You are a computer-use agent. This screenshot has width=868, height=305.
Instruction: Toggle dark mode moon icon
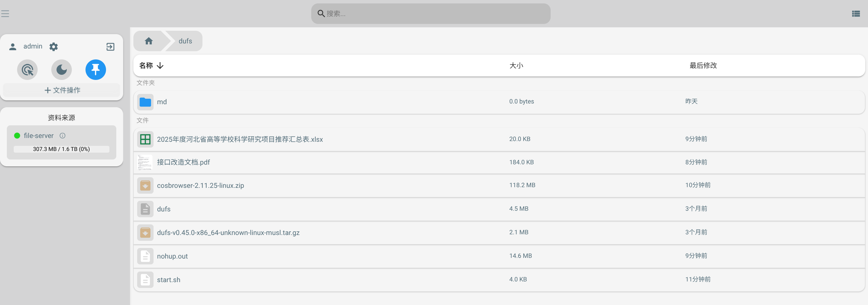(x=62, y=70)
